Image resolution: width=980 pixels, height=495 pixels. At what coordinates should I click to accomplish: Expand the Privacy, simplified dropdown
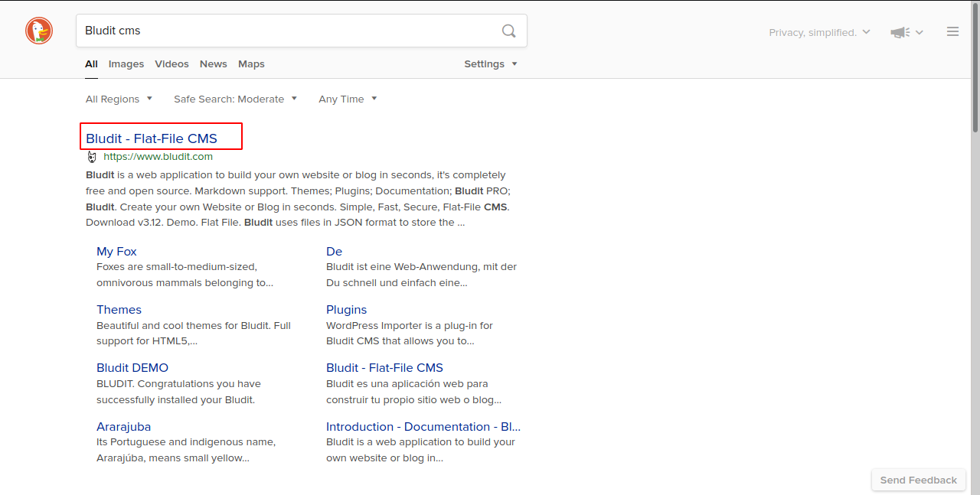820,32
